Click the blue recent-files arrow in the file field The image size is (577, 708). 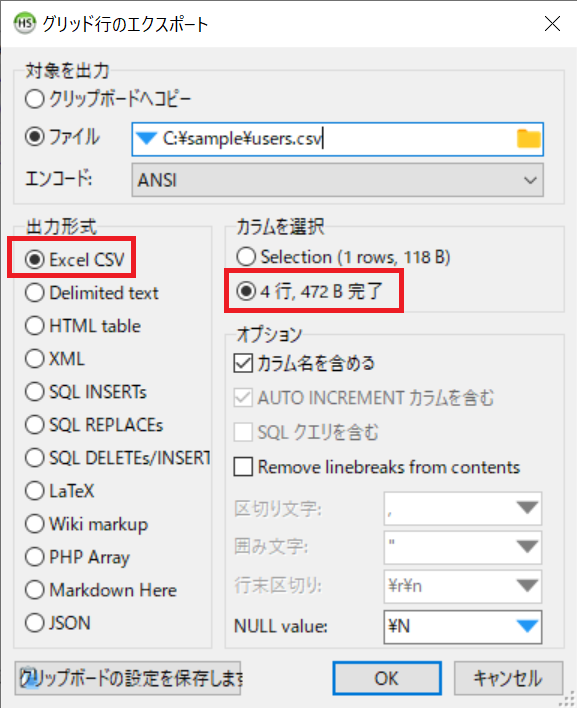point(146,139)
